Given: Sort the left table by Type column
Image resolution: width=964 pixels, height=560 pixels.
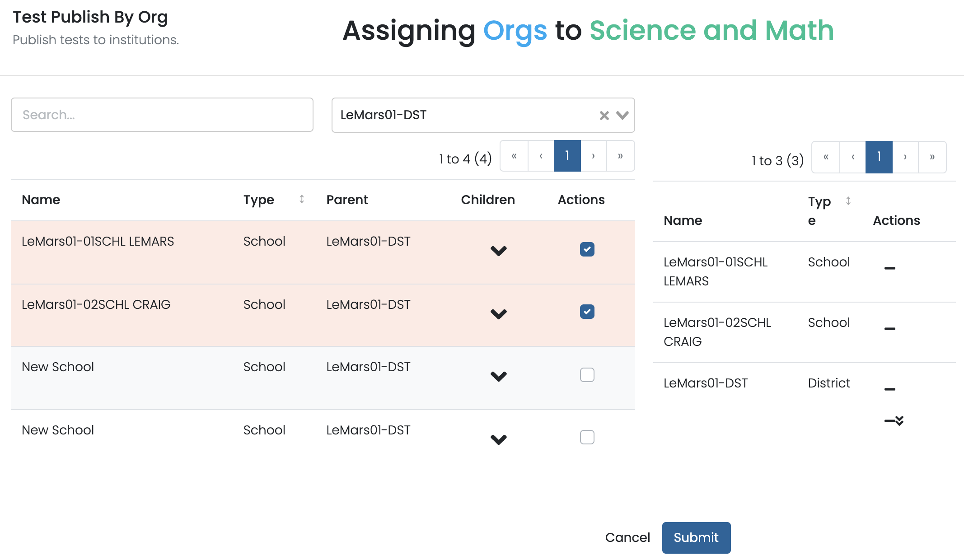Looking at the screenshot, I should coord(301,199).
